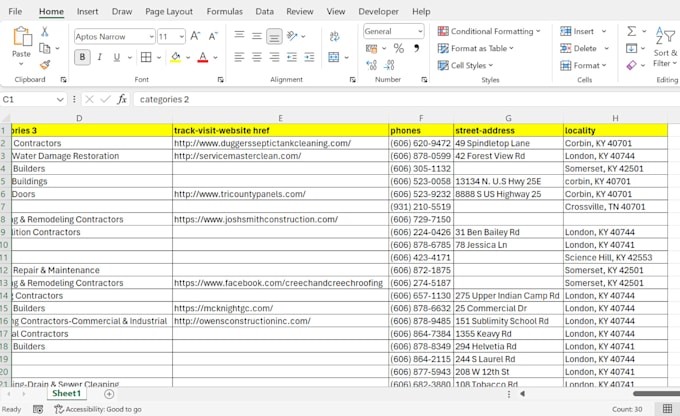This screenshot has width=680, height=416.
Task: Click the Fill down icon
Action: (631, 48)
